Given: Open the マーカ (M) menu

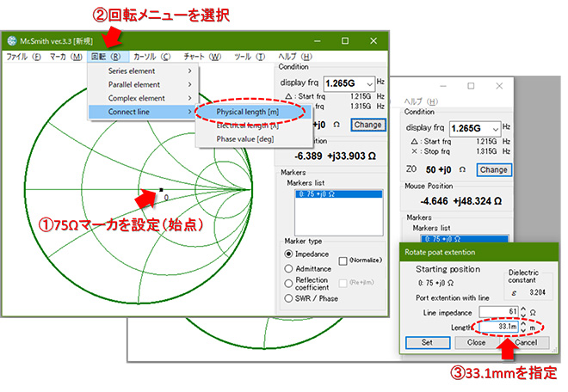Looking at the screenshot, I should pos(65,57).
